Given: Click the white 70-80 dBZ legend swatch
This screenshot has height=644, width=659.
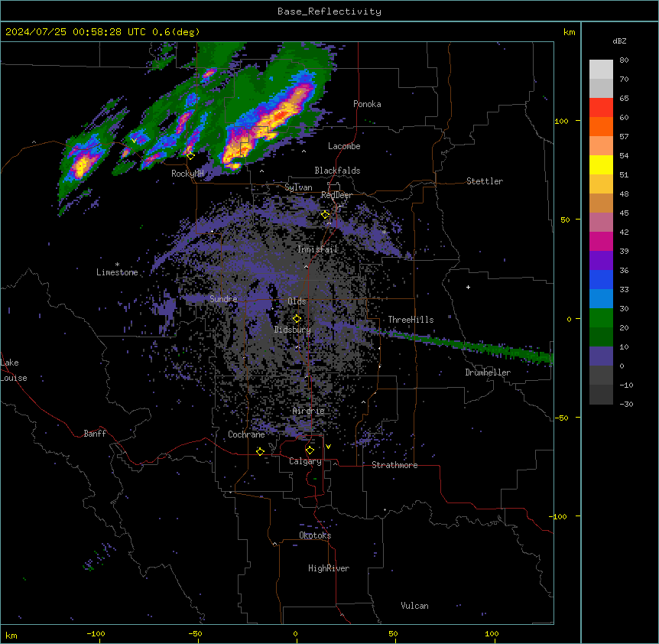Looking at the screenshot, I should (601, 70).
